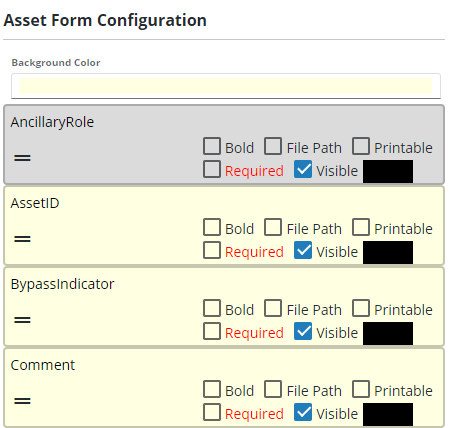Screen dimensions: 451x428
Task: Enable Bold for AncillaryRole
Action: click(x=212, y=146)
